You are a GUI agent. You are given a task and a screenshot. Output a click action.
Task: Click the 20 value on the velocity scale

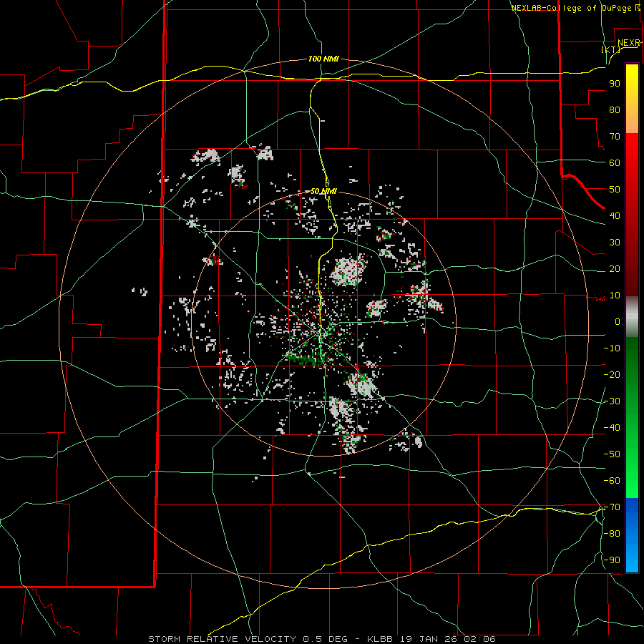point(615,268)
